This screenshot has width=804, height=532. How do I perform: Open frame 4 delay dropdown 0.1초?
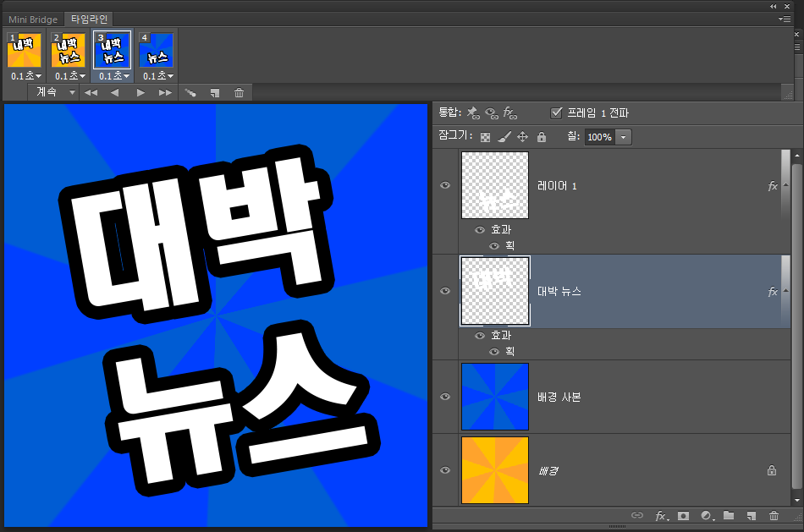tap(158, 76)
